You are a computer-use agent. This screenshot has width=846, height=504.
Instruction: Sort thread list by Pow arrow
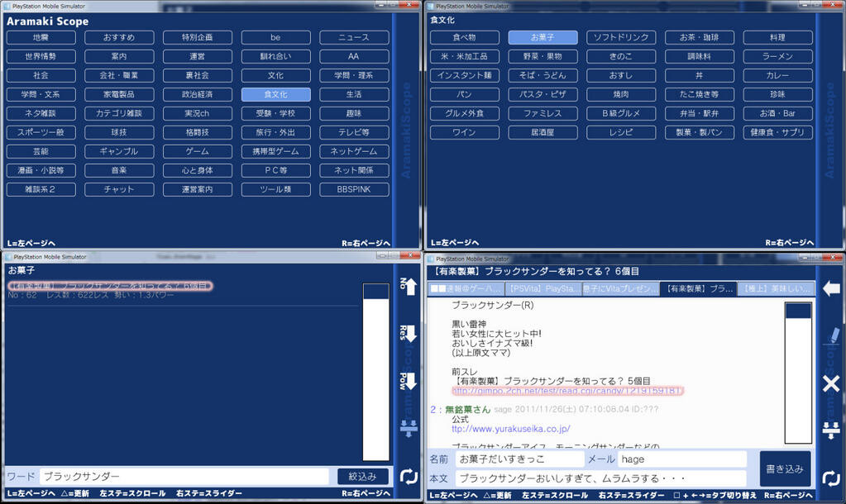coord(409,382)
